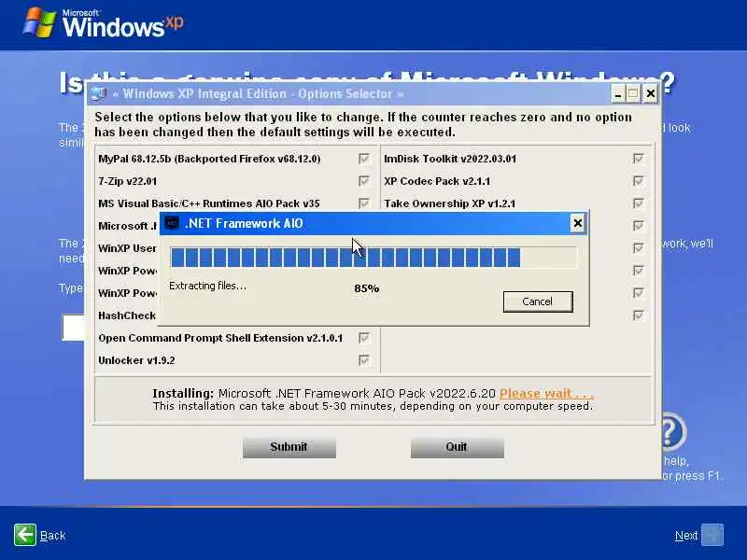Close the Options Selector window
Image resolution: width=747 pixels, height=560 pixels.
(650, 94)
